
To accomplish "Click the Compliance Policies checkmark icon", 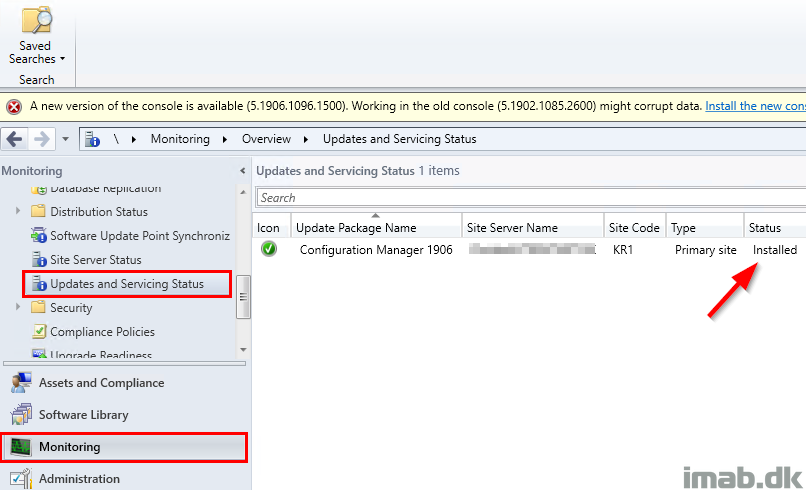I will point(39,331).
